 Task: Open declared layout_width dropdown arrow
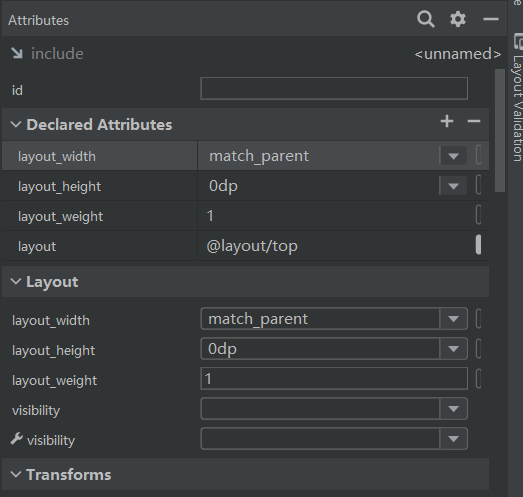pos(453,156)
